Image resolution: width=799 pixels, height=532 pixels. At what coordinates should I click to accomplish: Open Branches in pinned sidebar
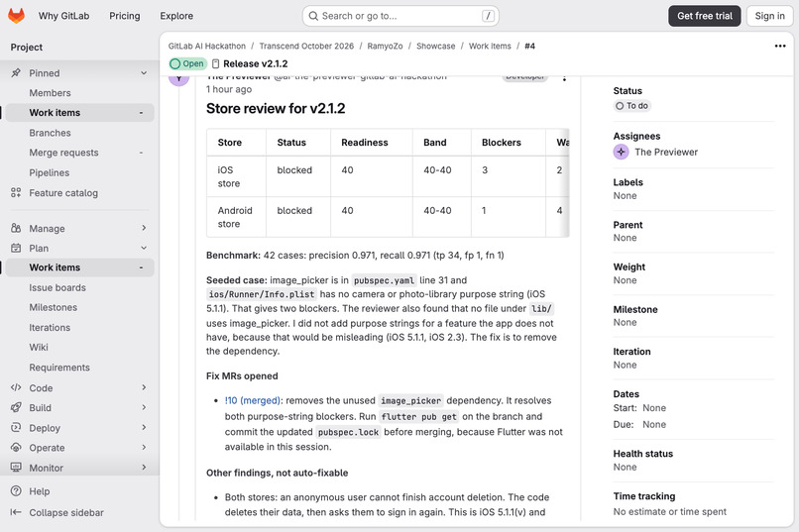[50, 133]
